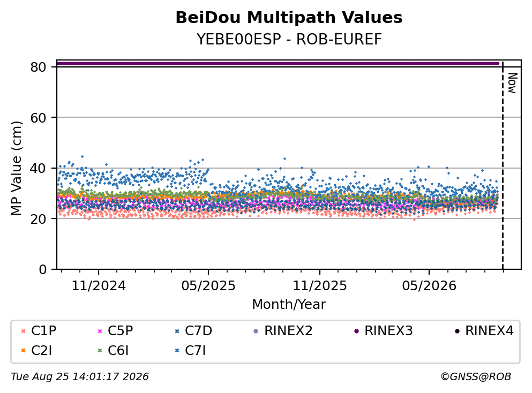This screenshot has height=393, width=532.
Task: Select the C1P legend label
Action: pos(44,330)
